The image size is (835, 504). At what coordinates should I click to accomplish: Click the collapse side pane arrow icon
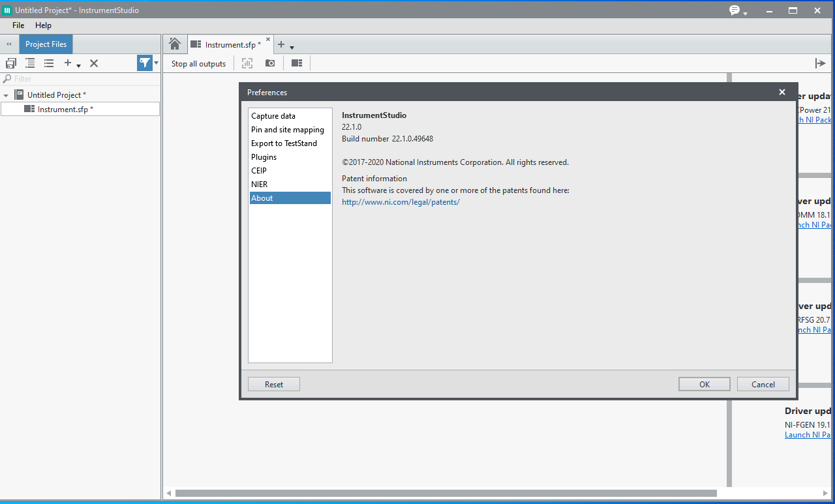[x=821, y=63]
